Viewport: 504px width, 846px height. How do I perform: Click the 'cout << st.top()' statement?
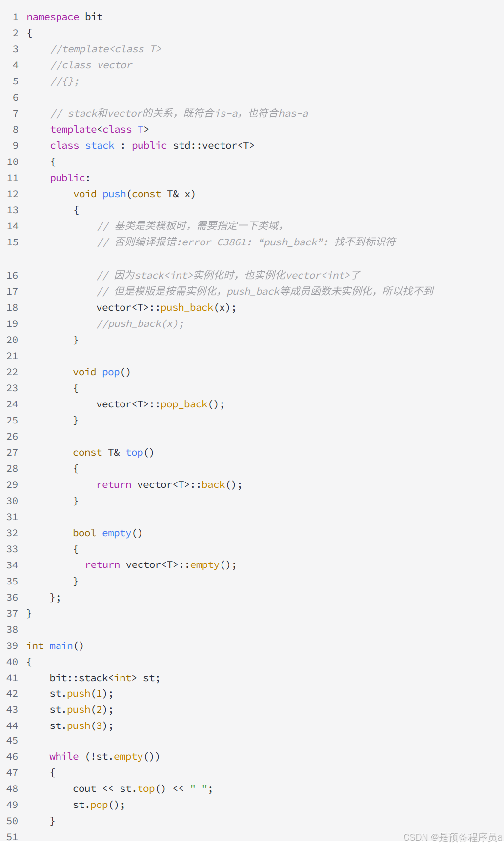click(x=142, y=788)
